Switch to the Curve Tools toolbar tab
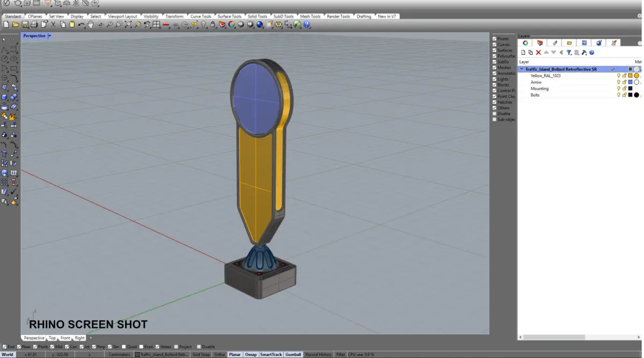 (x=201, y=17)
